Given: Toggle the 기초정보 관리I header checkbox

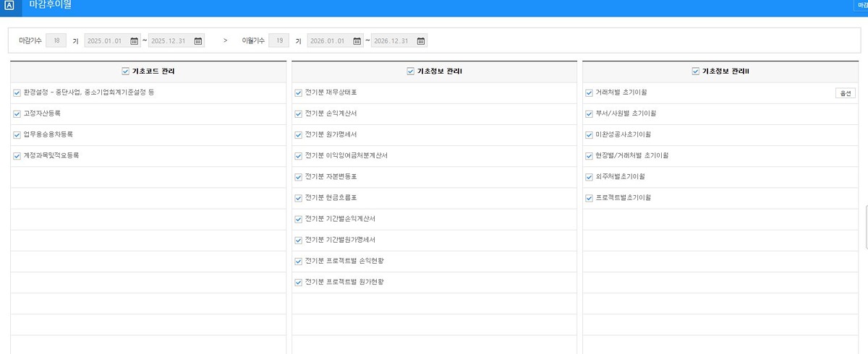Looking at the screenshot, I should [x=411, y=72].
